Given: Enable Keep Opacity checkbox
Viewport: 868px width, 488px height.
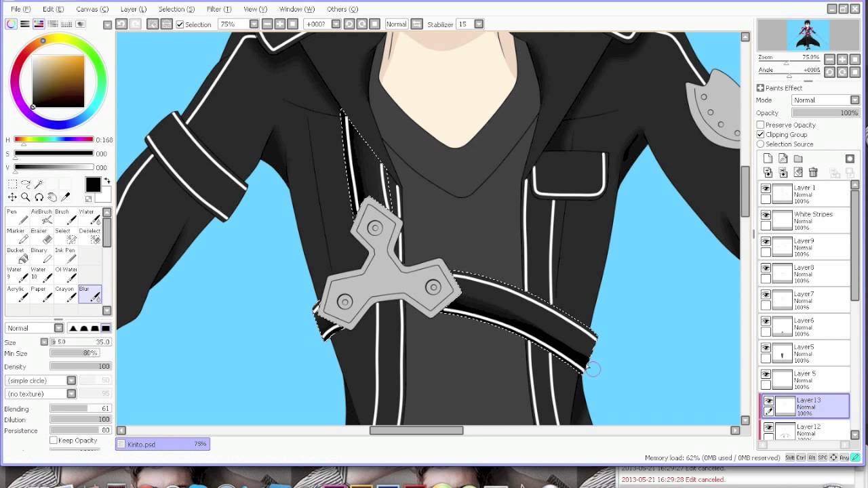Looking at the screenshot, I should point(54,441).
